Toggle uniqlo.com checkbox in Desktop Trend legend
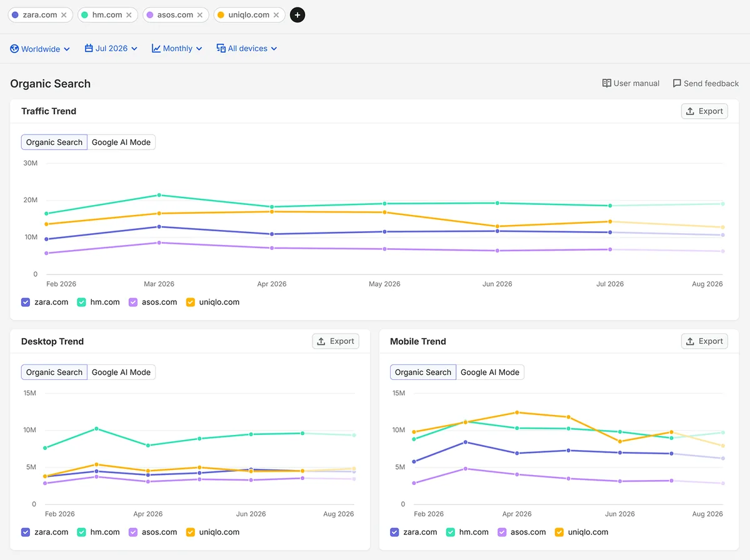The image size is (750, 560). click(191, 532)
